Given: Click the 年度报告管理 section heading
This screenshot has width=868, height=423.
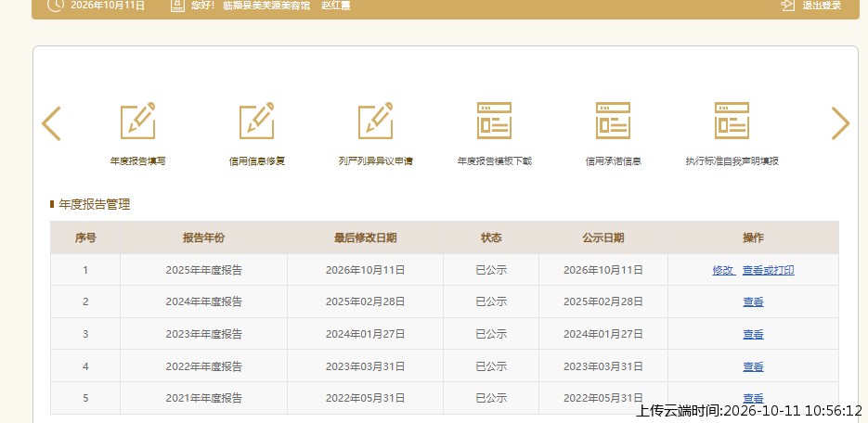Looking at the screenshot, I should click(95, 205).
